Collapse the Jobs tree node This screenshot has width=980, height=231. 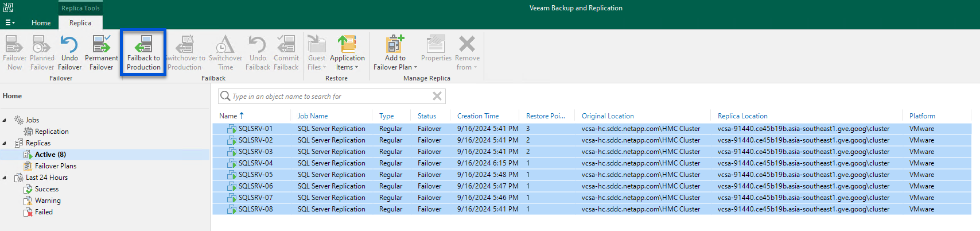tap(5, 120)
